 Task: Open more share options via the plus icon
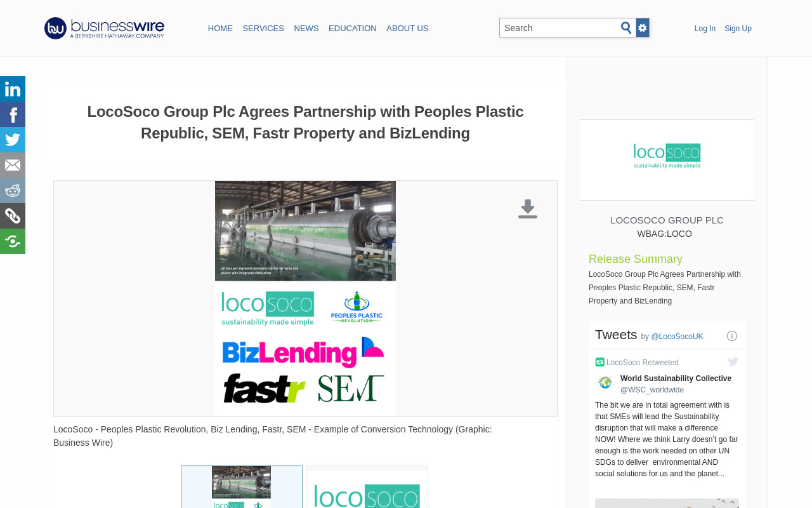point(13,241)
